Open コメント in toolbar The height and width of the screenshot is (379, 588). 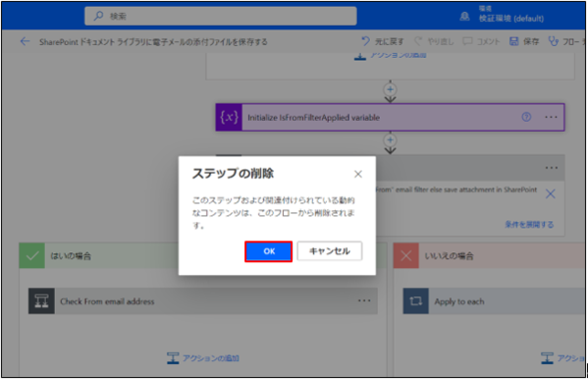pos(481,41)
